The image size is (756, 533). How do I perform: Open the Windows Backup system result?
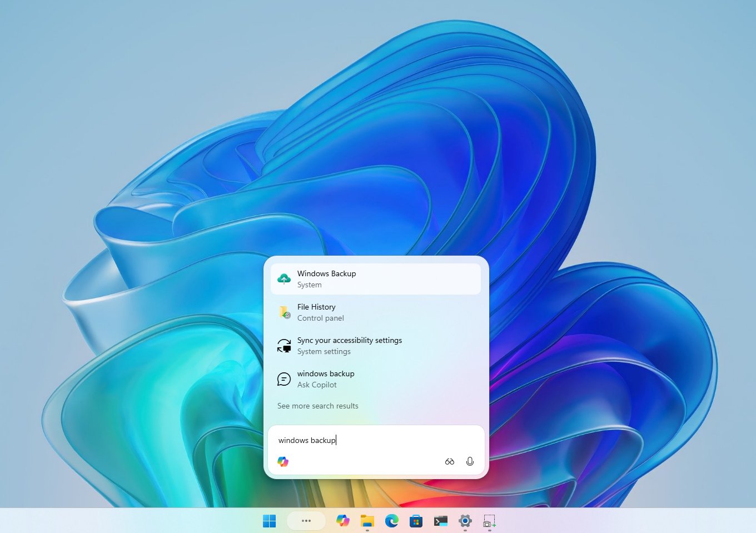click(x=376, y=279)
